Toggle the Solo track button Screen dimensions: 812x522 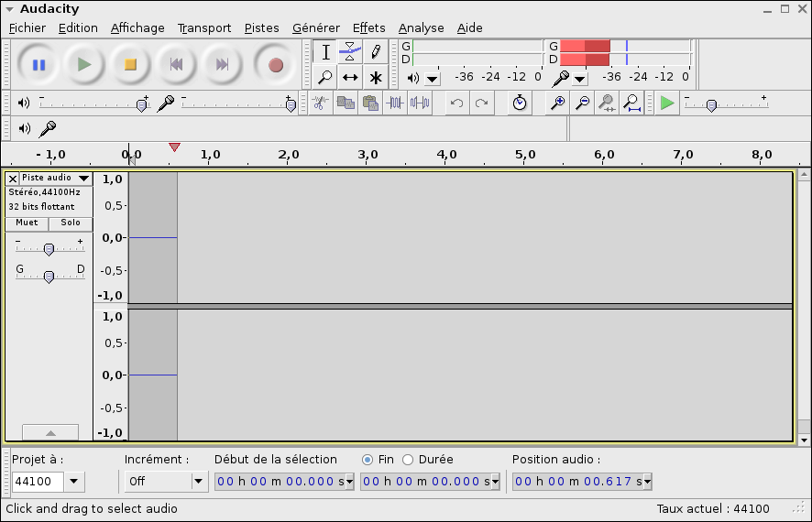71,223
